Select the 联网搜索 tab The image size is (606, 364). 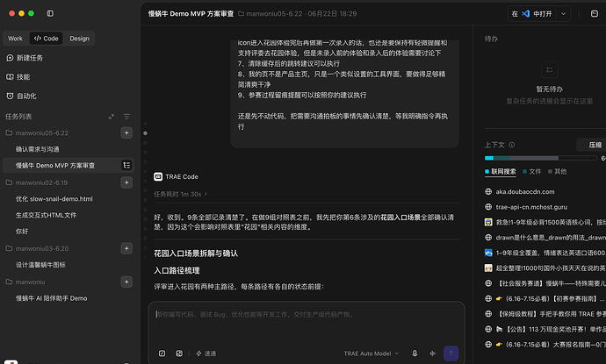[x=501, y=171]
